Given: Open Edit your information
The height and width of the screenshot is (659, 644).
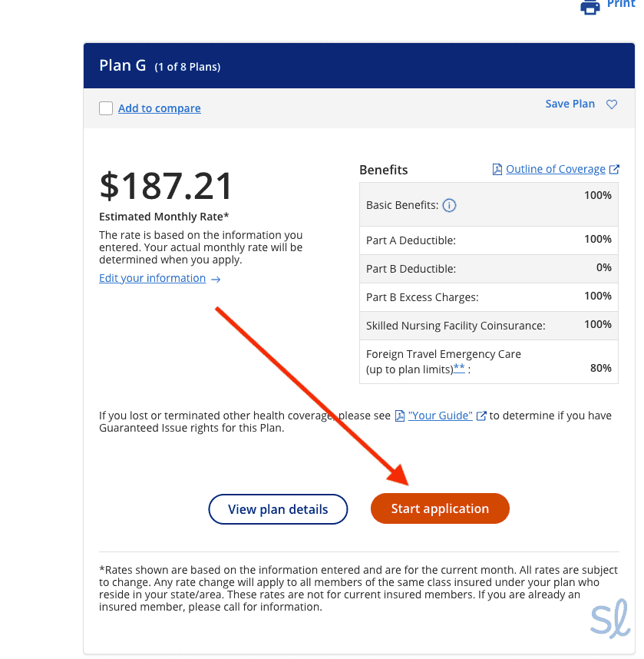Looking at the screenshot, I should point(152,278).
